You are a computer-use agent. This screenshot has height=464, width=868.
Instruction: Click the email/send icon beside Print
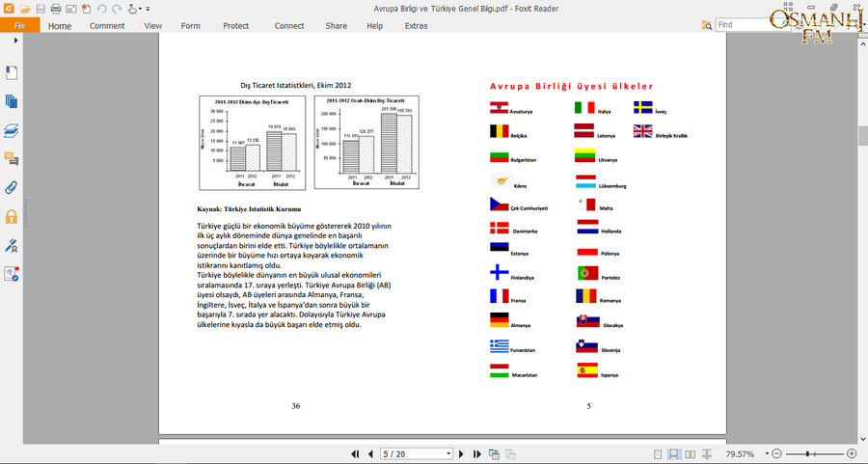coord(70,9)
